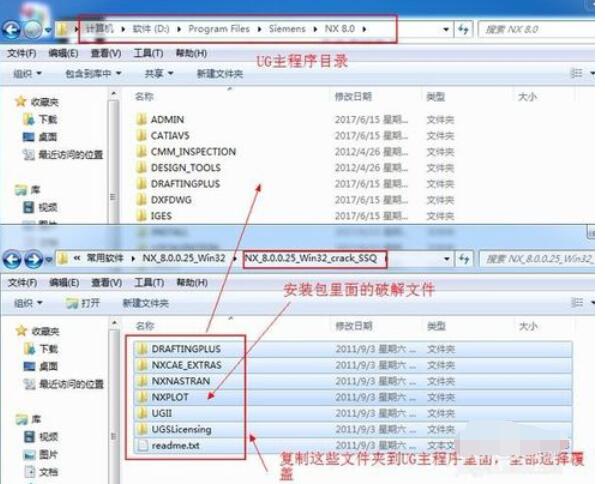Click Forward arrow in top NX 8.0 window
Viewport: 605px width, 484px height.
click(x=33, y=29)
